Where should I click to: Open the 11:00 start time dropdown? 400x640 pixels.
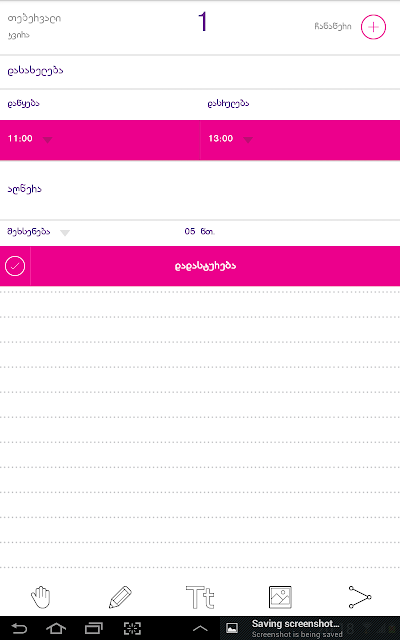pyautogui.click(x=100, y=140)
